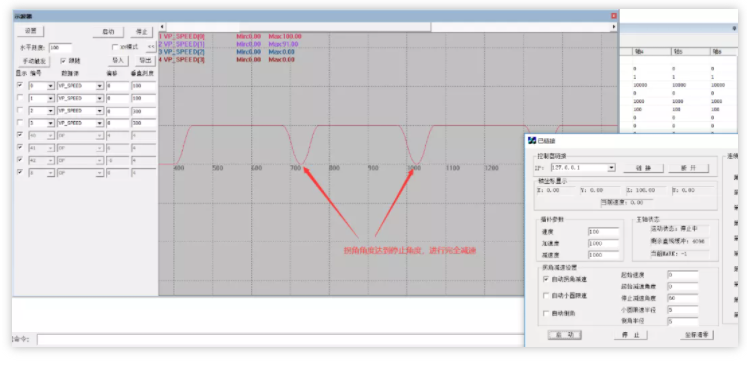751x367 pixels.
Task: Click the pin icon in right panel header
Action: (734, 29)
